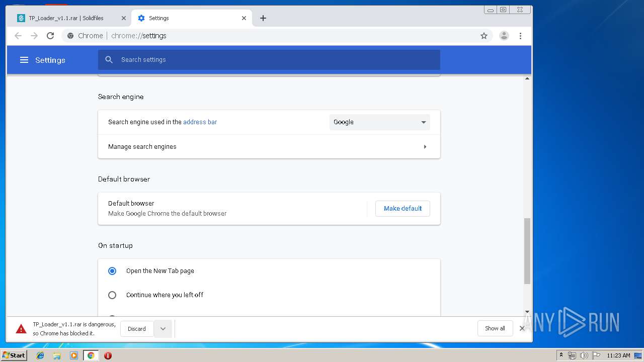Click the taskbar clock showing 11:23 AM
This screenshot has width=644, height=362.
(x=618, y=355)
